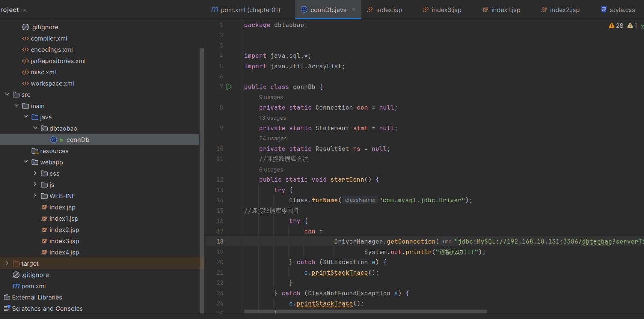Click the webapp web-folder icon

tap(35, 162)
